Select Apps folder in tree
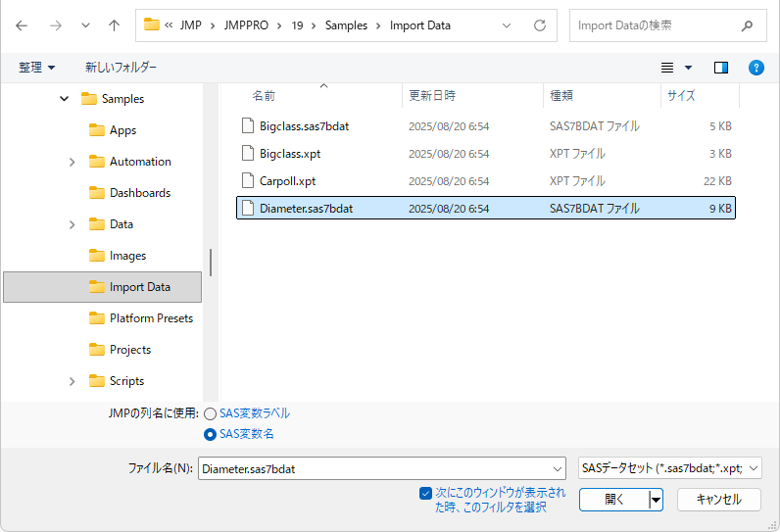Viewport: 780px width, 532px height. pyautogui.click(x=122, y=130)
